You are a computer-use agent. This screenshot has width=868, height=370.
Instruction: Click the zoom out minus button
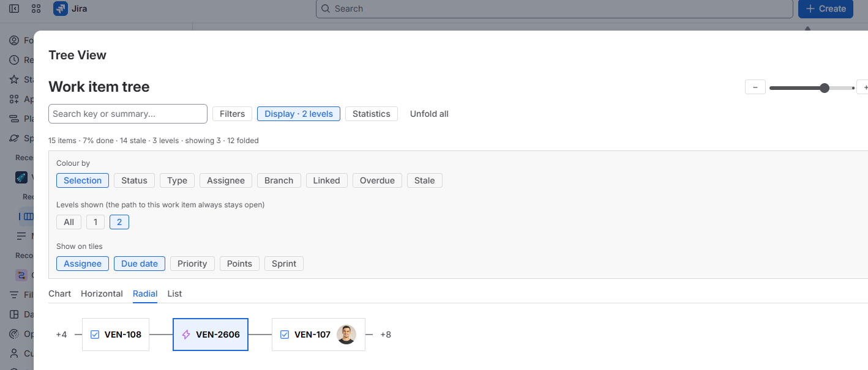coord(755,87)
